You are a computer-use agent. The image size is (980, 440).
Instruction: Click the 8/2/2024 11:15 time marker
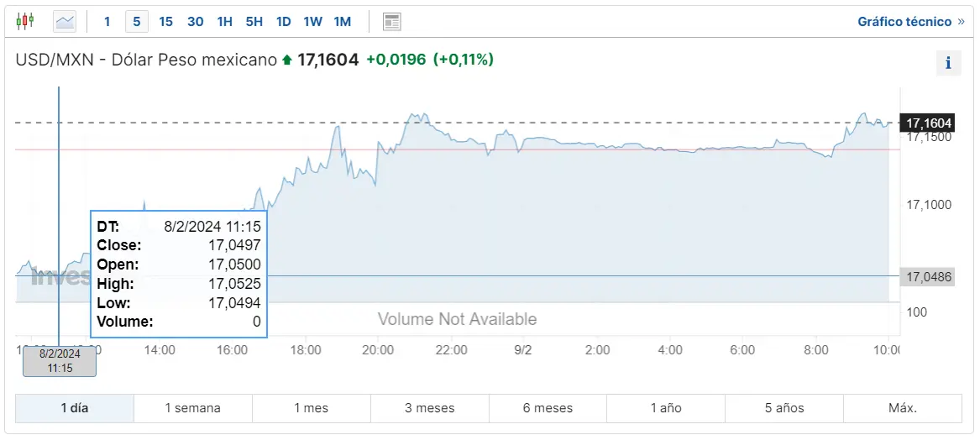(x=60, y=361)
